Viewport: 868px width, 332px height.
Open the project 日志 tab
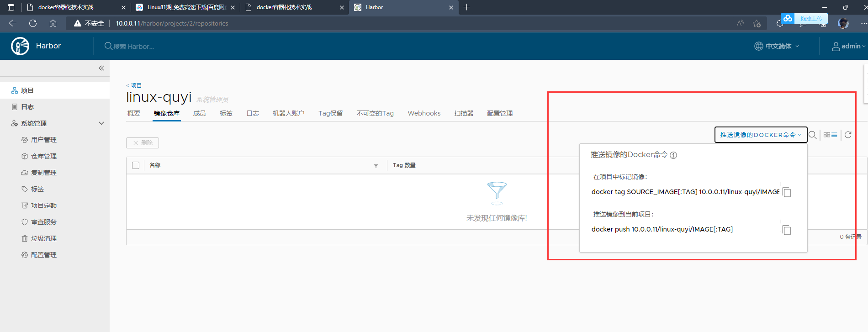tap(253, 113)
